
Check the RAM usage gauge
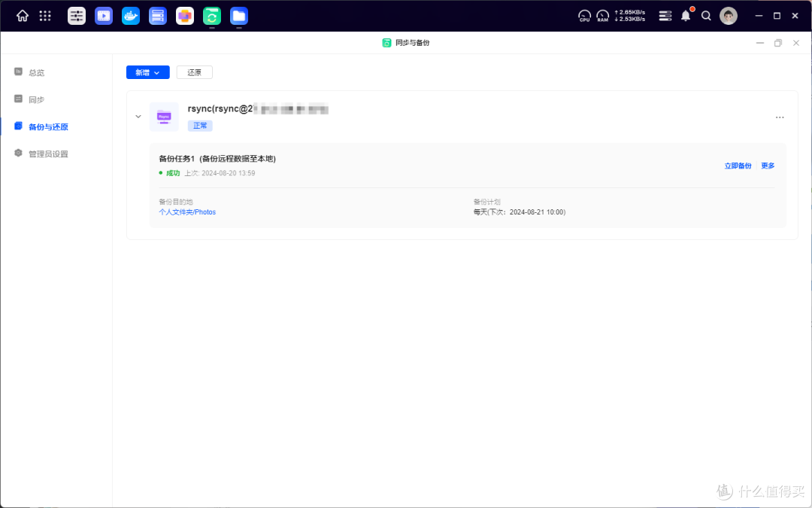tap(603, 16)
